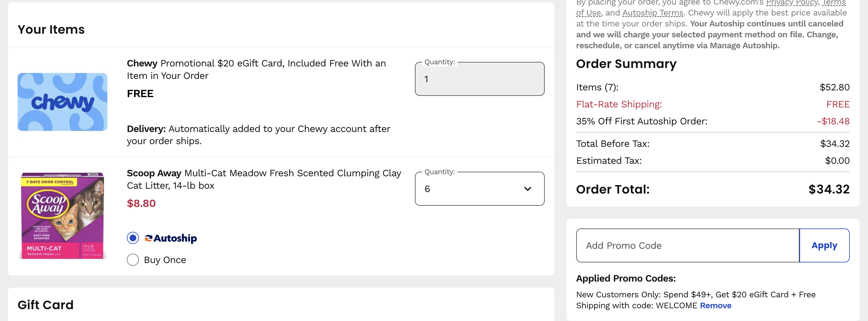Click the Gift Card section heading
Image resolution: width=868 pixels, height=321 pixels.
(x=45, y=305)
